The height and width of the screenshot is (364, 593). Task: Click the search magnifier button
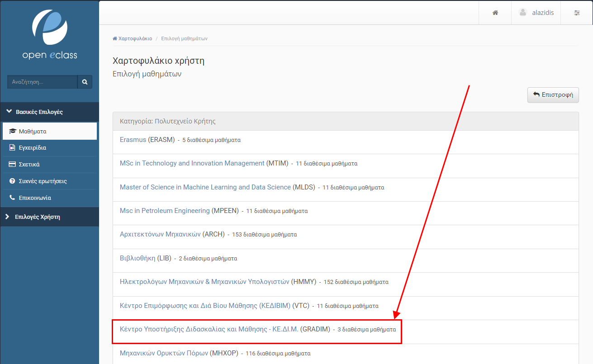tap(85, 82)
